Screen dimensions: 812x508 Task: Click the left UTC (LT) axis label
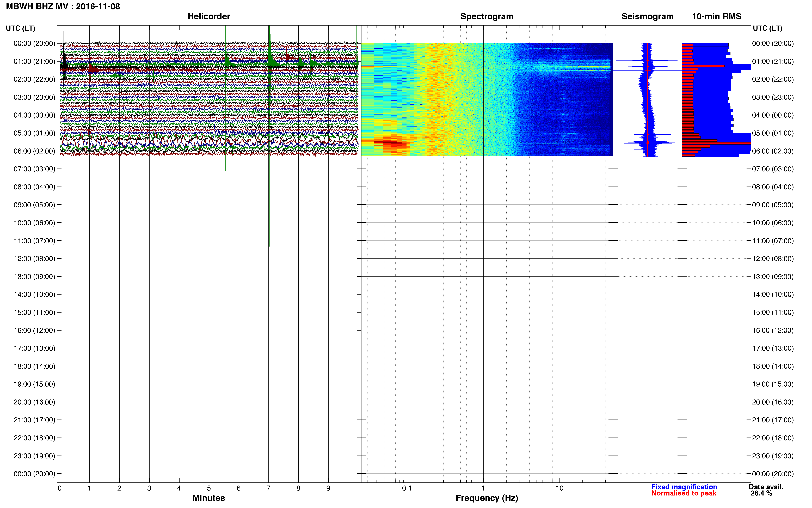[21, 28]
